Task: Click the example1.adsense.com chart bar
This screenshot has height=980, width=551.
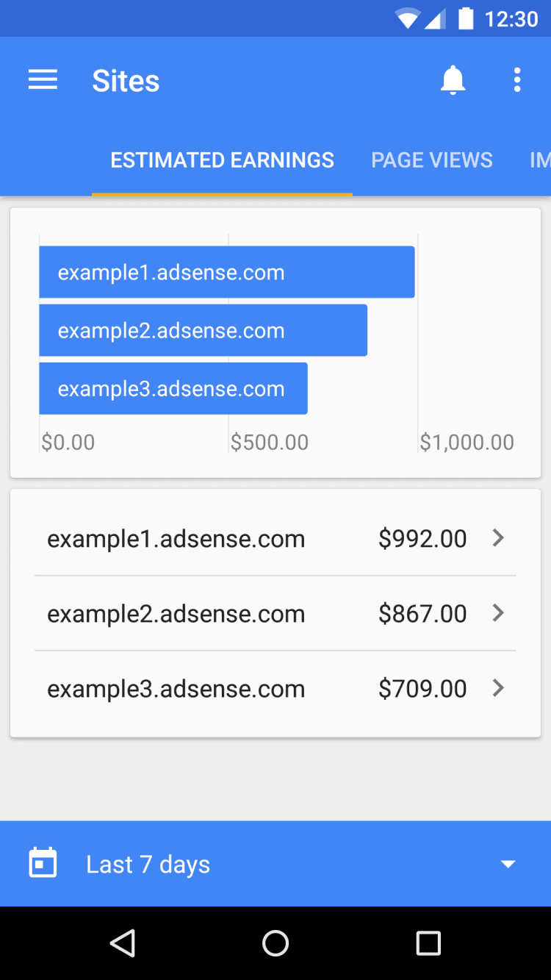Action: coord(226,272)
